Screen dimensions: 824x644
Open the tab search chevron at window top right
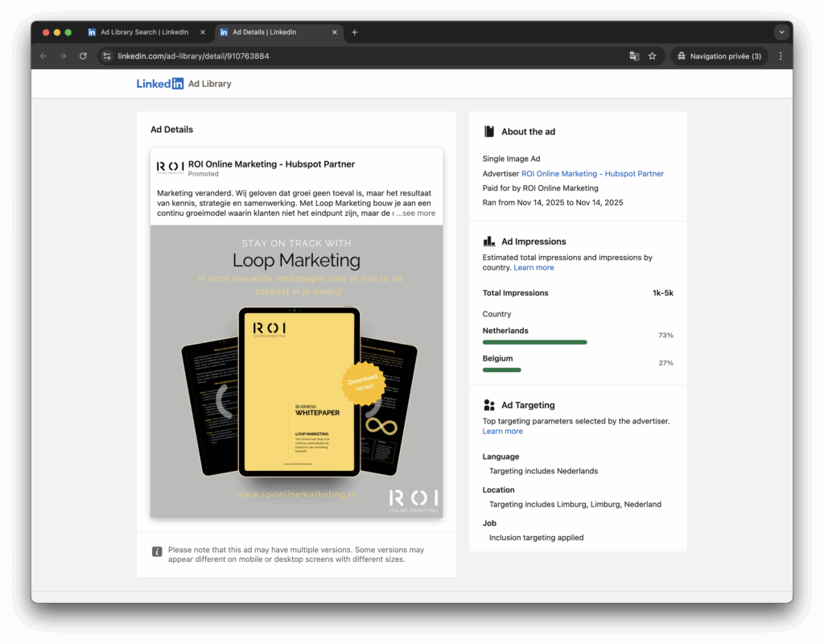click(x=780, y=32)
